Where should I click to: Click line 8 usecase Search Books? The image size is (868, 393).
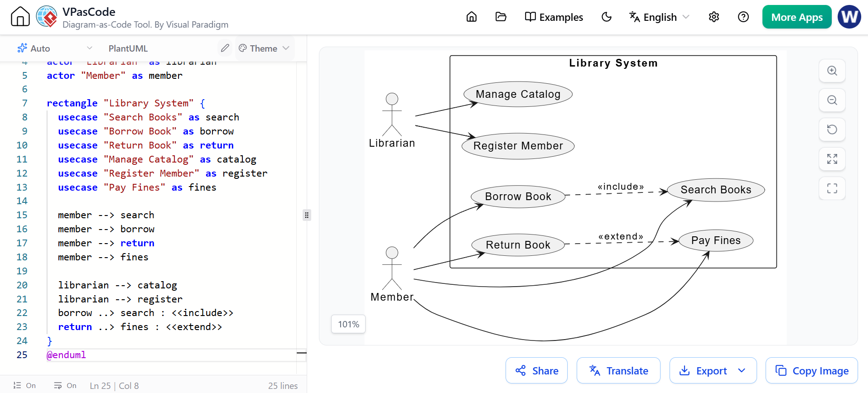pyautogui.click(x=148, y=117)
